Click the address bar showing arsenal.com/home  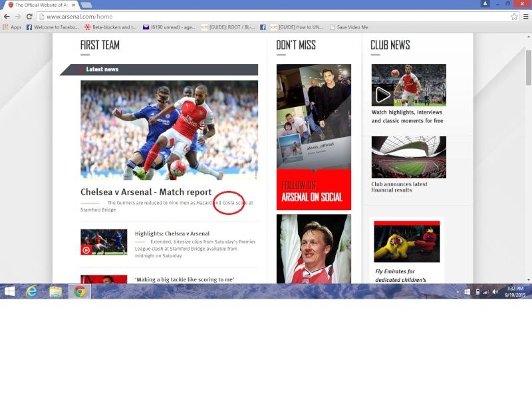point(277,17)
